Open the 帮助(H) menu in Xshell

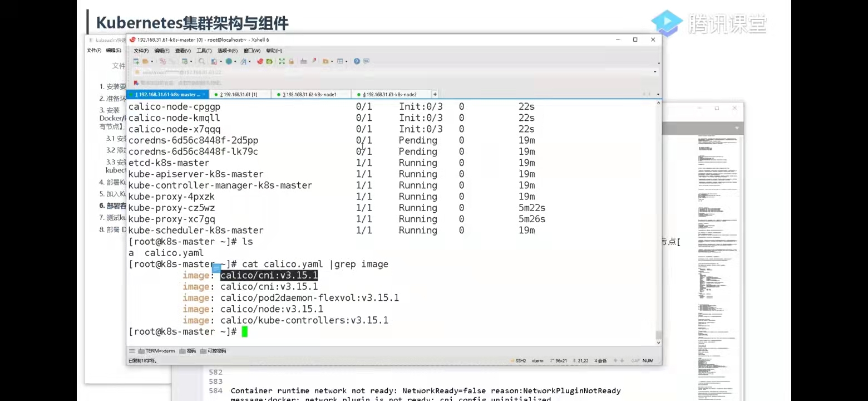[x=274, y=51]
